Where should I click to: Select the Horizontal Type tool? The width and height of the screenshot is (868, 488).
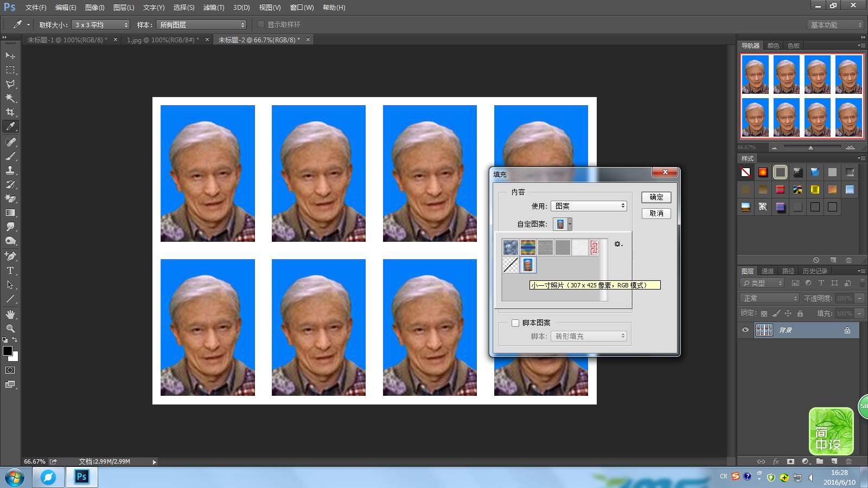click(x=10, y=270)
